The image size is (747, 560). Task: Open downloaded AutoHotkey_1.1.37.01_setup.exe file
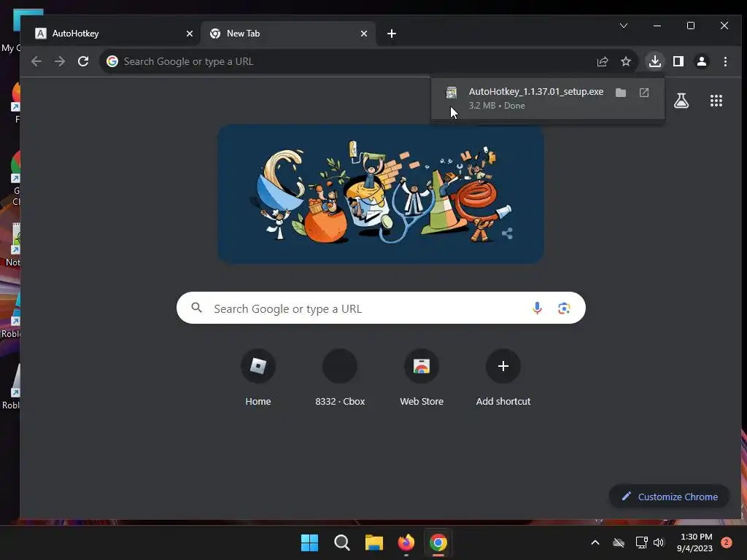535,91
